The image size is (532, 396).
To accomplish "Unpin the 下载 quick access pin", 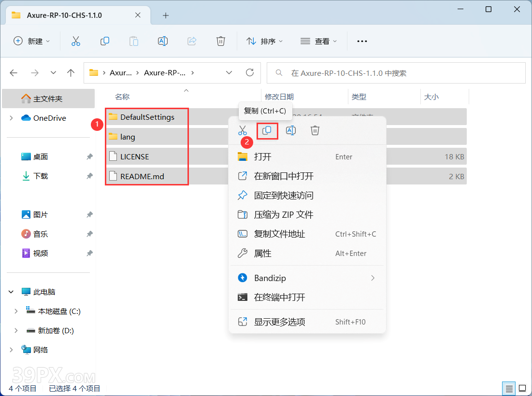I will pos(89,176).
